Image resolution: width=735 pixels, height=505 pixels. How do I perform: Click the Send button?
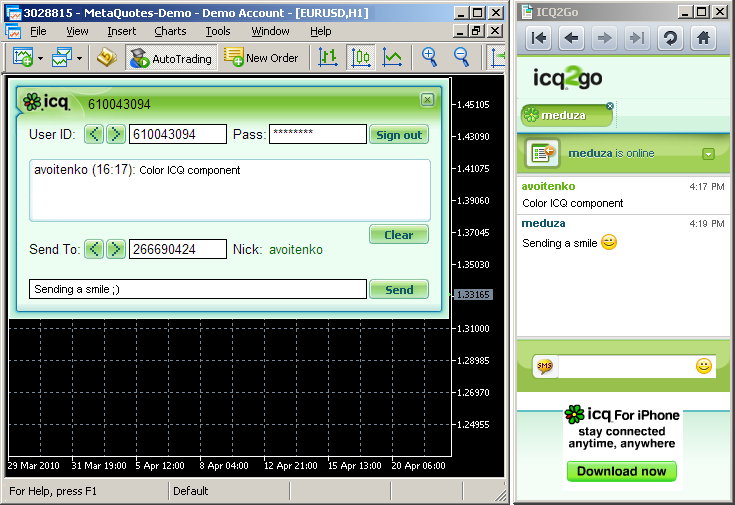399,289
